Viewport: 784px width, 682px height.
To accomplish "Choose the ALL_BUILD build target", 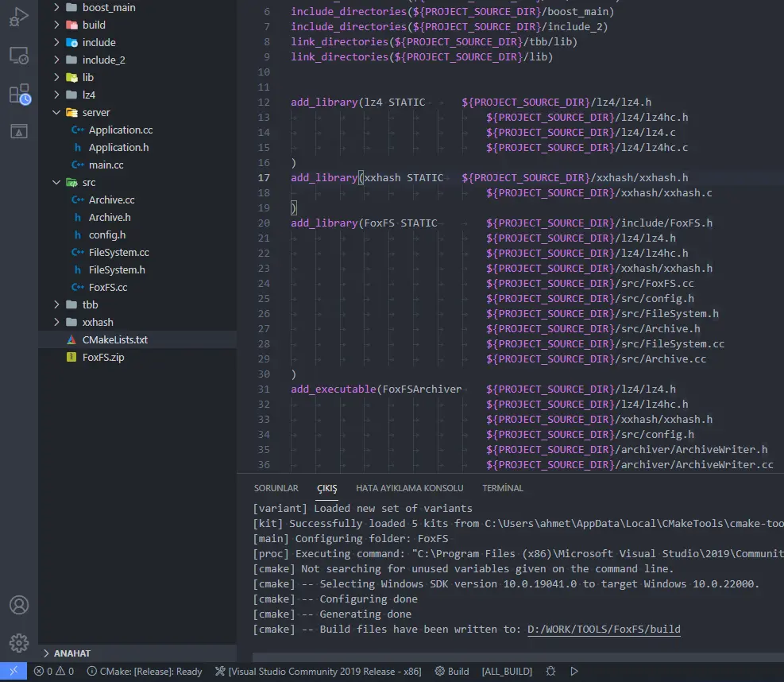I will click(x=507, y=671).
